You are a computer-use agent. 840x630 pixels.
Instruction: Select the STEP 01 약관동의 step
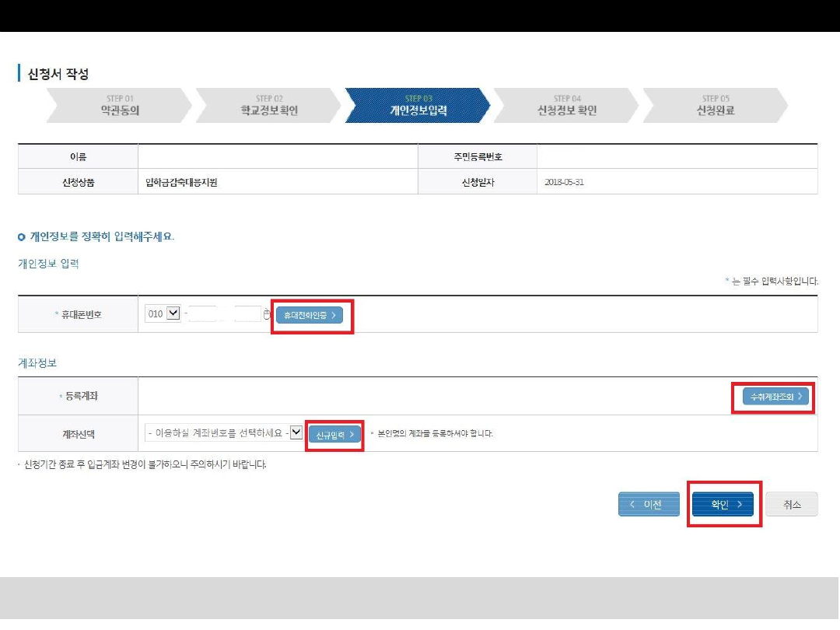pos(119,106)
